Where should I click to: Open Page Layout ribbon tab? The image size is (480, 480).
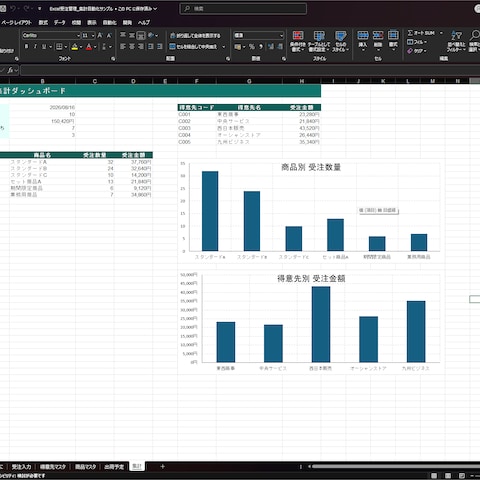click(x=16, y=23)
